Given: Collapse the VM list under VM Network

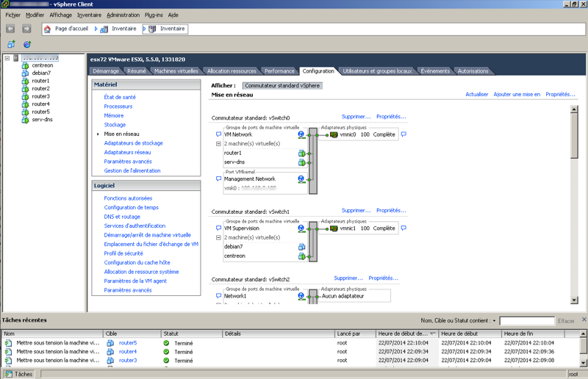Looking at the screenshot, I should coord(218,144).
